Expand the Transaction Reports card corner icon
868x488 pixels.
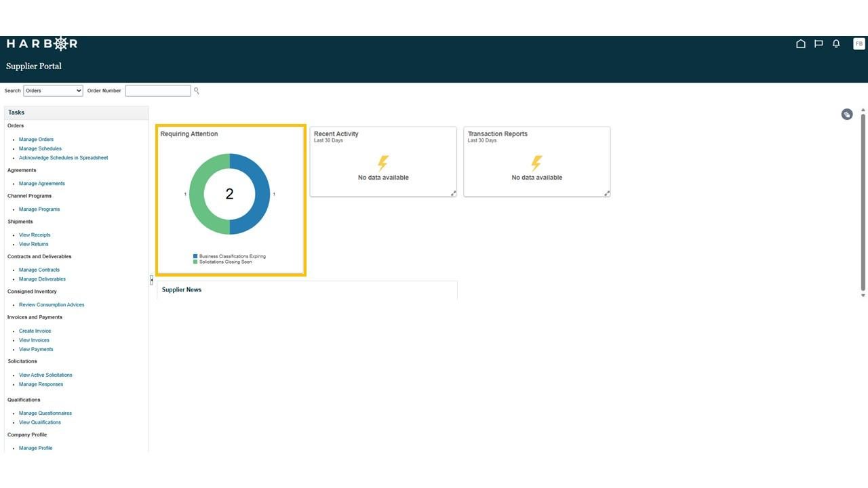click(607, 194)
